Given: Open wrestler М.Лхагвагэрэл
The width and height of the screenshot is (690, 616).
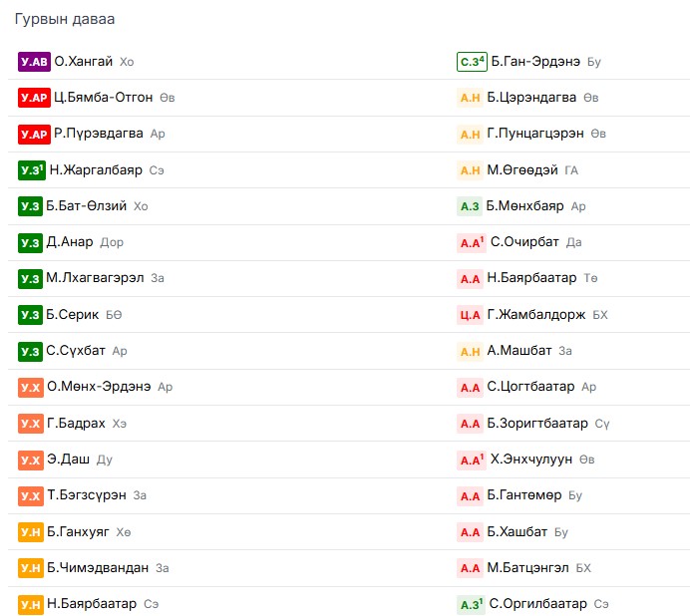Looking at the screenshot, I should click(x=95, y=278).
